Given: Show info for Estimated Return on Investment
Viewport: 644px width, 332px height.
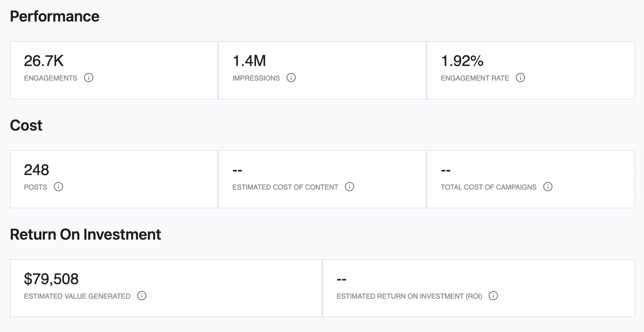Looking at the screenshot, I should pos(493,296).
